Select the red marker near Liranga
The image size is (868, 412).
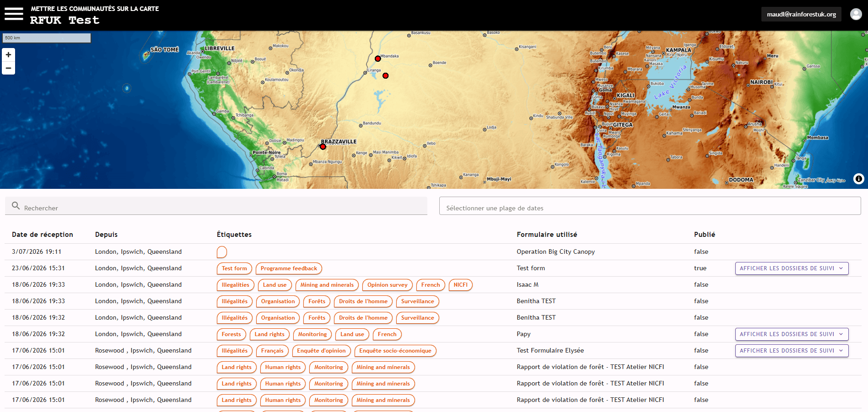(x=386, y=75)
